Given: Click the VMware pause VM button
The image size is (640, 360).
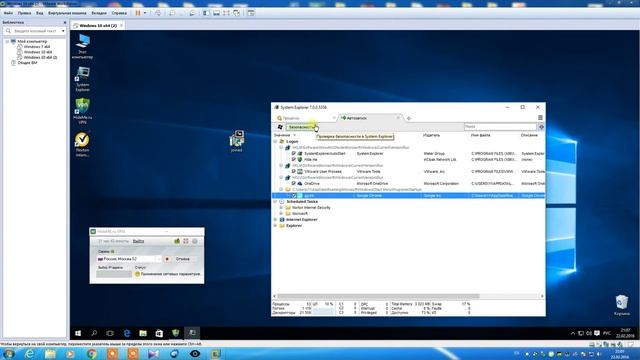Looking at the screenshot, I should (x=138, y=13).
